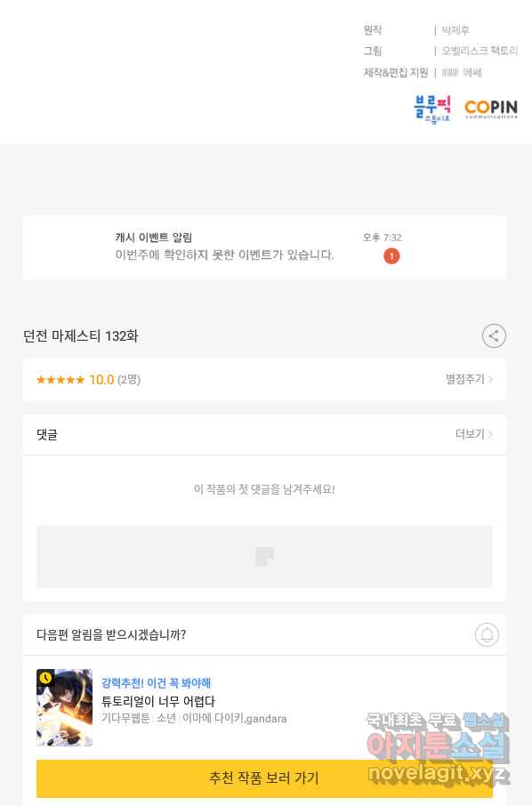Click 강력추천! 이건 꼭 봐야해 link
The width and height of the screenshot is (532, 806).
click(x=157, y=683)
